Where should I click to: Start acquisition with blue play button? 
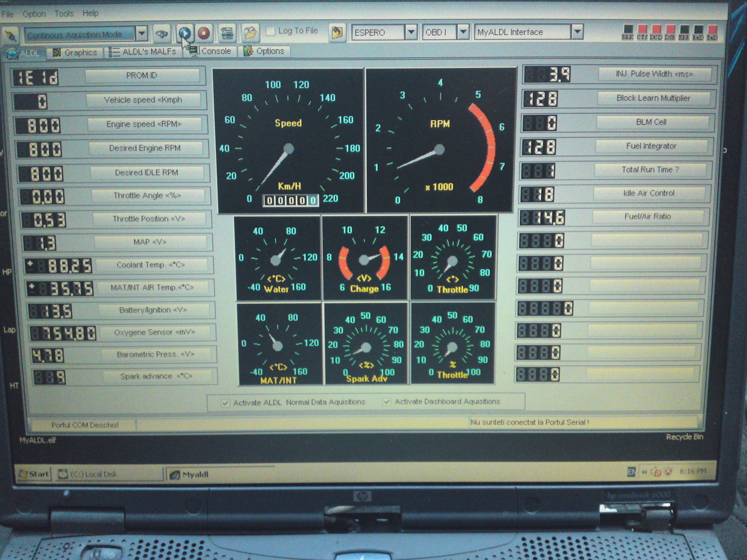(185, 34)
